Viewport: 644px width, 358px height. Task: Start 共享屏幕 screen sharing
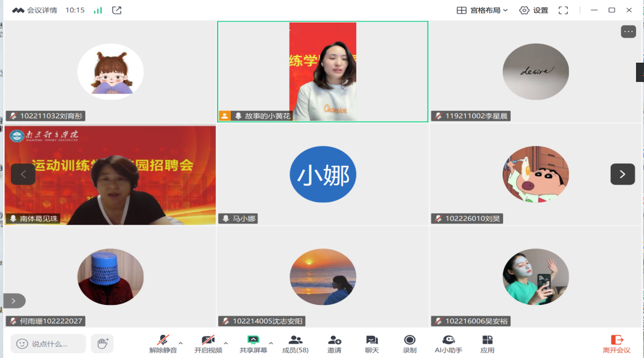[x=253, y=343]
